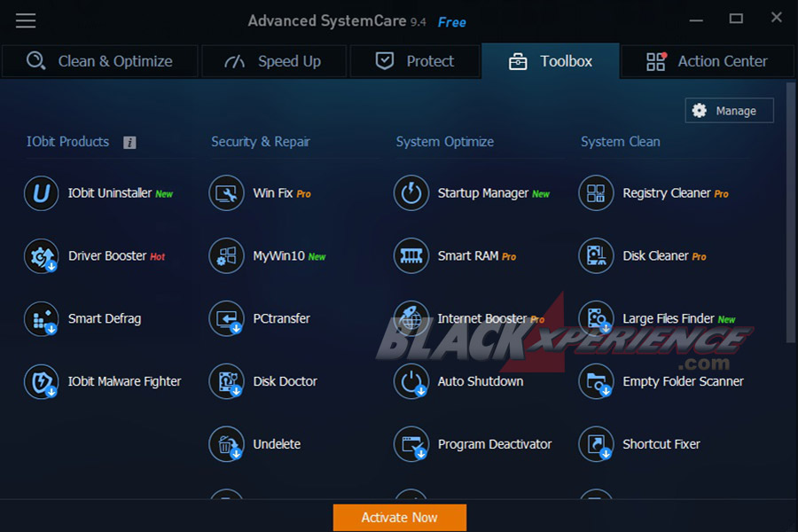Go to the Protect tab

click(x=415, y=61)
